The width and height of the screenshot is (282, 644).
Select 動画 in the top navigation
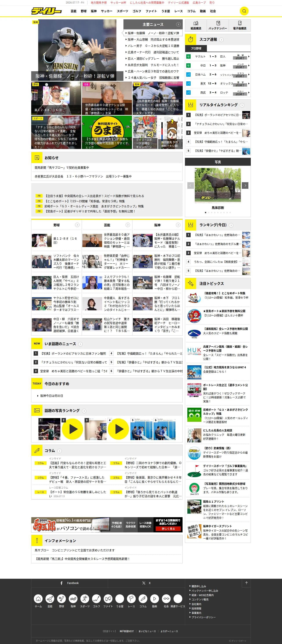203,11
